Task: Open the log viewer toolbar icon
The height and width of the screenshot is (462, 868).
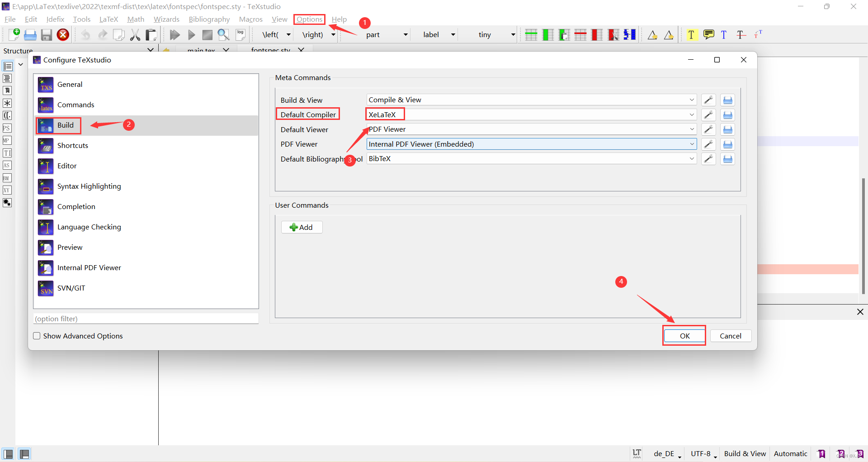Action: point(240,34)
